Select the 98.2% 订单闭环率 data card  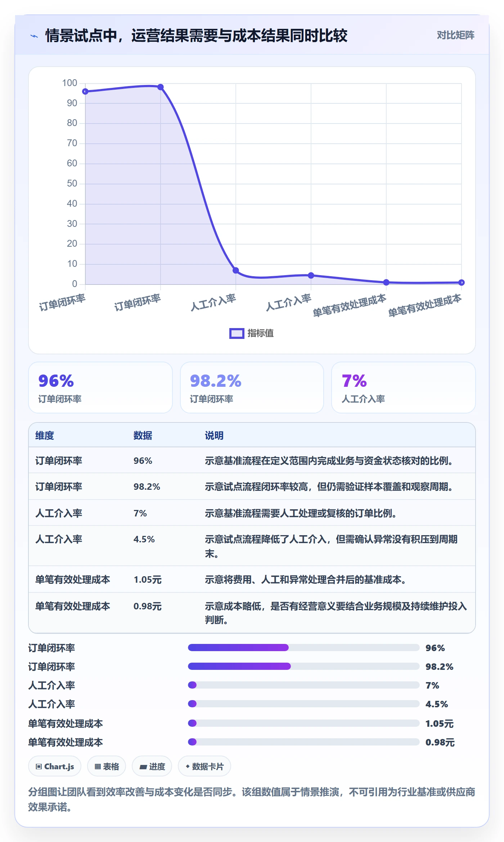[x=252, y=388]
